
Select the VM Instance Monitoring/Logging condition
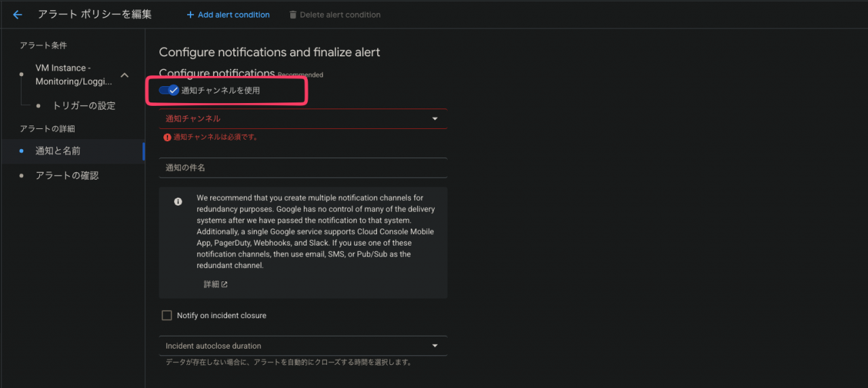click(73, 75)
